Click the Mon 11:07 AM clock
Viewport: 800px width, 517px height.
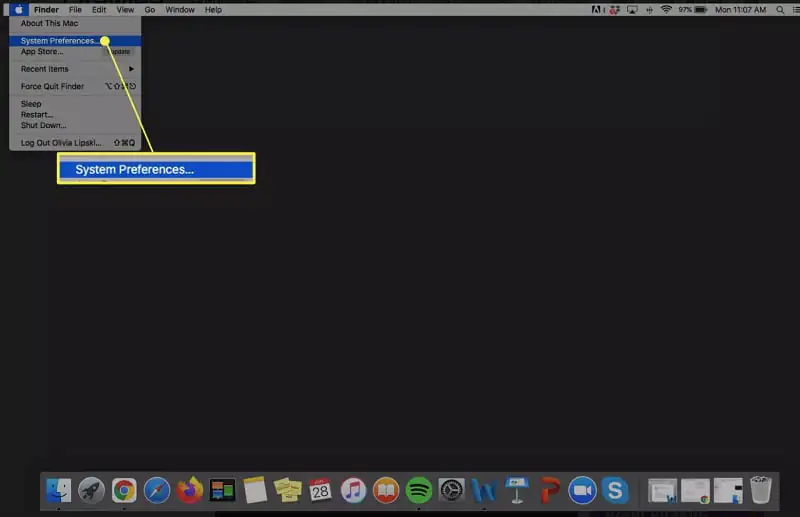(740, 10)
